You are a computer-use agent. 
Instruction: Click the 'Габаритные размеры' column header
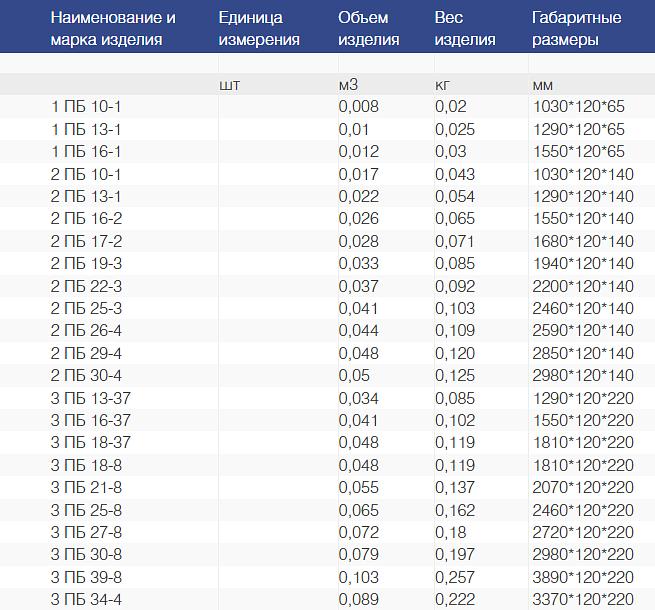pyautogui.click(x=576, y=29)
